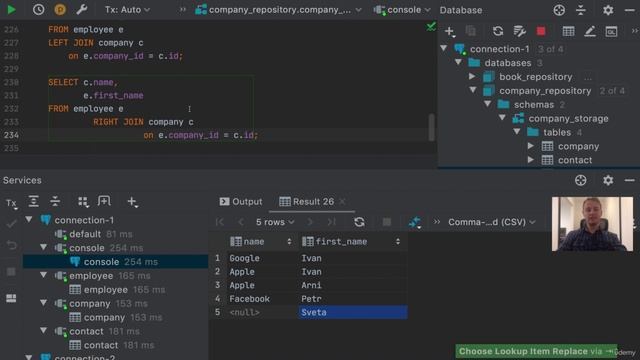The width and height of the screenshot is (640, 360).
Task: Click open in new tab icon in Services
Action: 104,201
